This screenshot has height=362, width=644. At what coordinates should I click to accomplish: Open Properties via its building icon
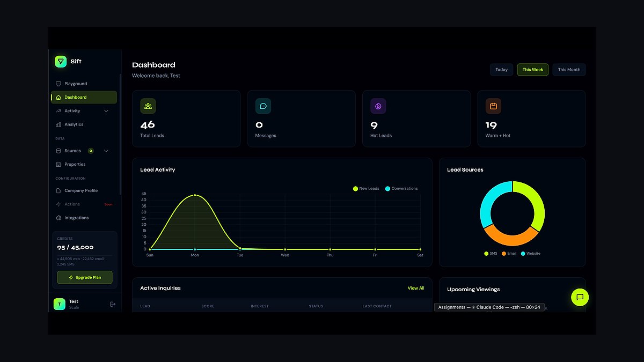(x=58, y=164)
